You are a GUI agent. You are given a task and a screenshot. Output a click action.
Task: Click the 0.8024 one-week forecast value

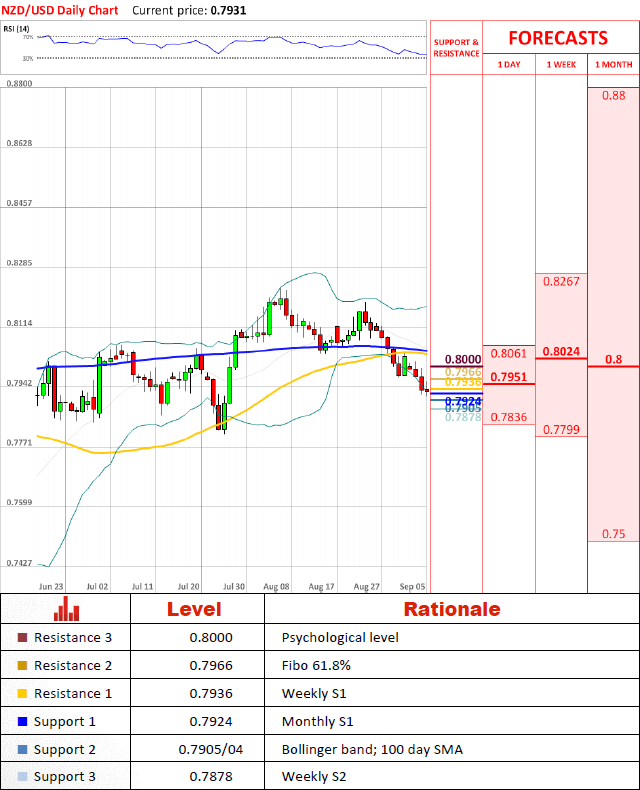[561, 352]
